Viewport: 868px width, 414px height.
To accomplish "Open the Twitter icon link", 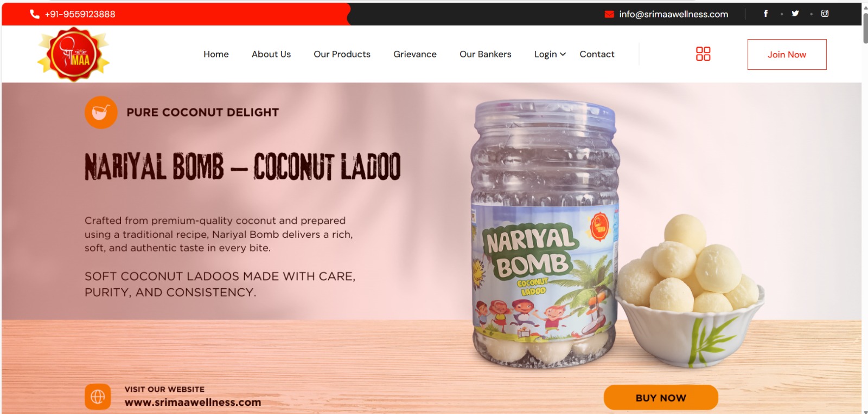I will pos(795,14).
